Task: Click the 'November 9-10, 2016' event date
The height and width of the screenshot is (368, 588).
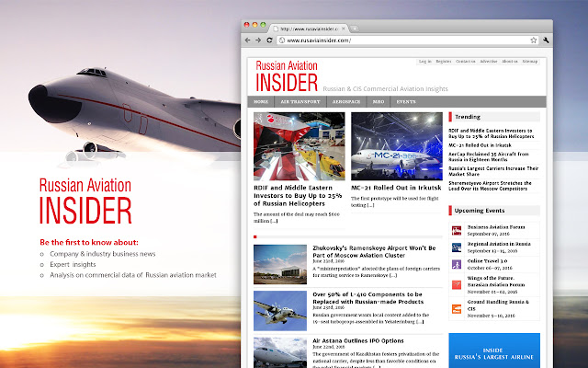Action: (x=490, y=316)
